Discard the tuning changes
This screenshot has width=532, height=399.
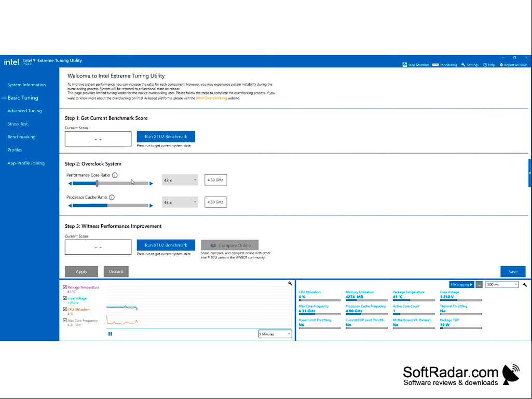click(x=116, y=271)
